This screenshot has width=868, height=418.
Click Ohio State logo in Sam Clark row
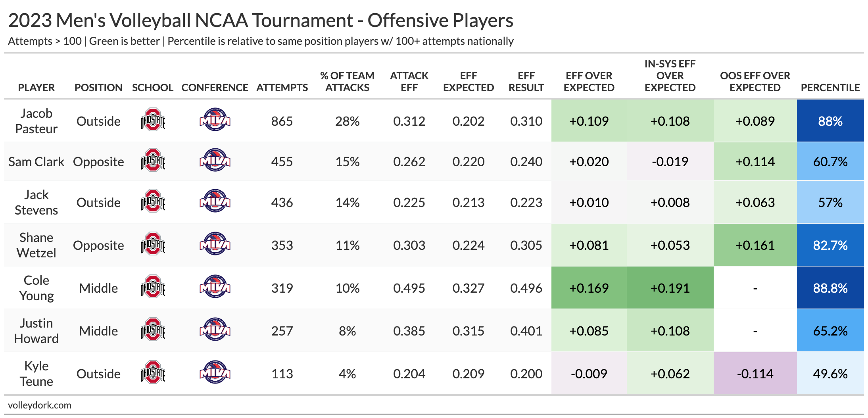point(153,160)
